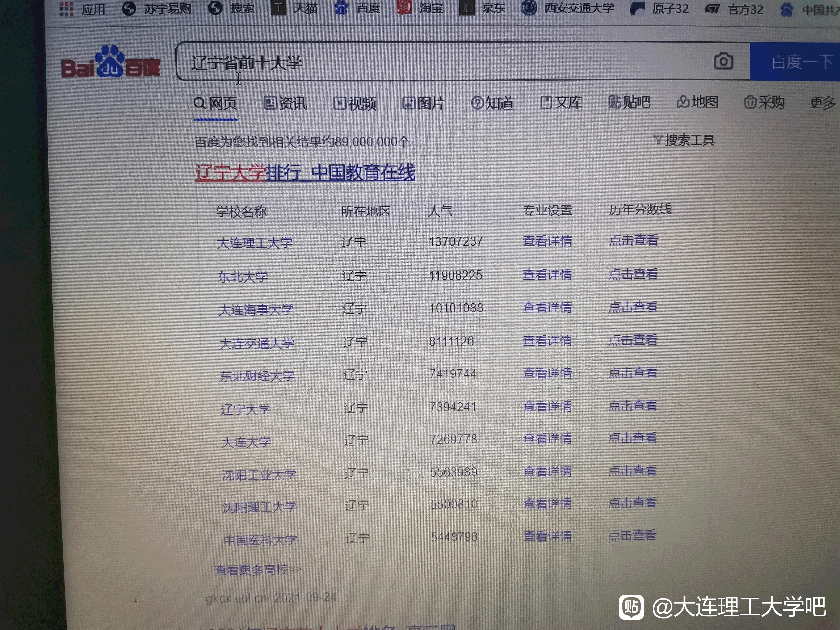Open 东北大学 school link

(243, 276)
